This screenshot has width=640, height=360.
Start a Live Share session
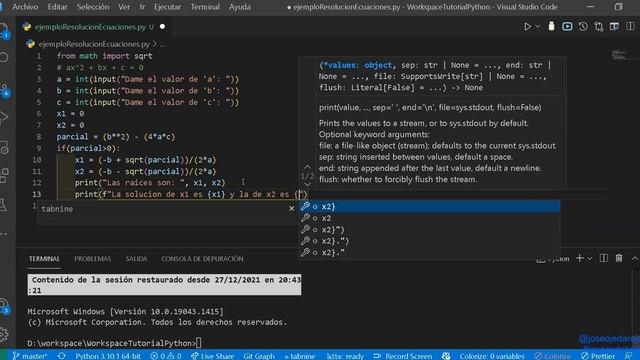click(x=212, y=356)
